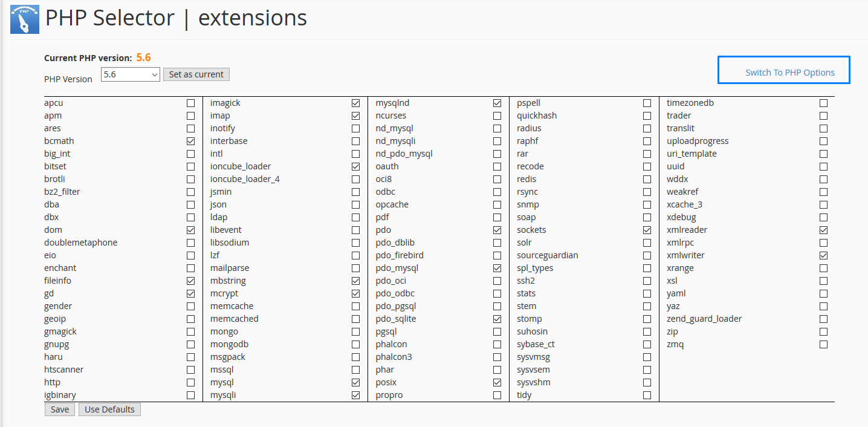Click the Use Defaults button

point(109,409)
